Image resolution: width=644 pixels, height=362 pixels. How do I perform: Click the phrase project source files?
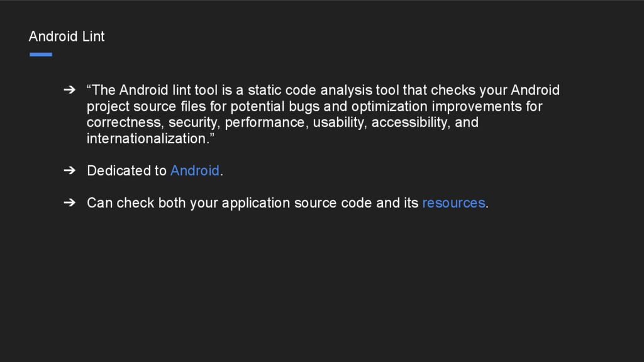(x=146, y=106)
